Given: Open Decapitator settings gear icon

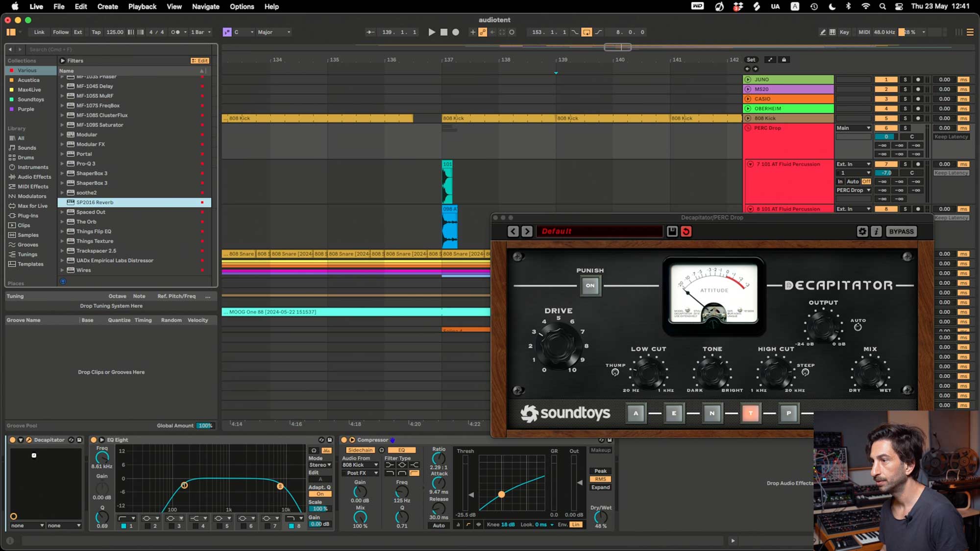Looking at the screenshot, I should (862, 232).
